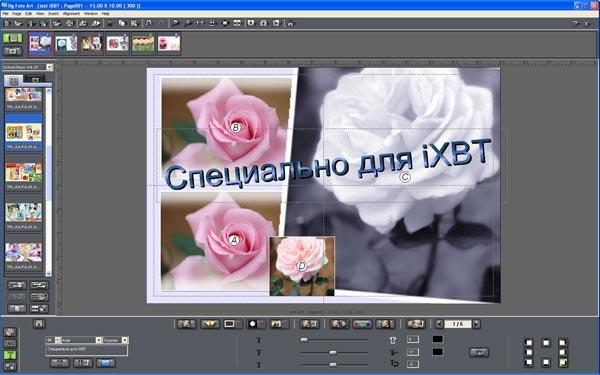Click the Zoom out magnifier icon

pos(188,23)
